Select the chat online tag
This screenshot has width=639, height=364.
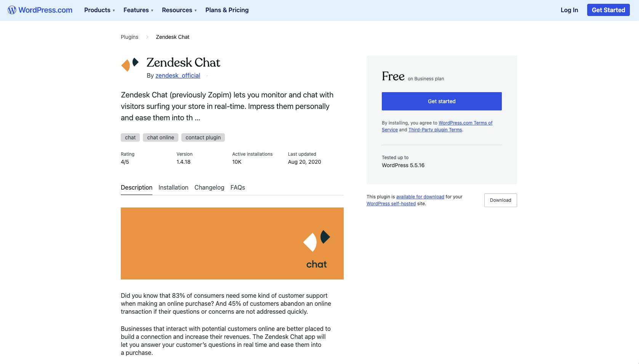pyautogui.click(x=160, y=137)
